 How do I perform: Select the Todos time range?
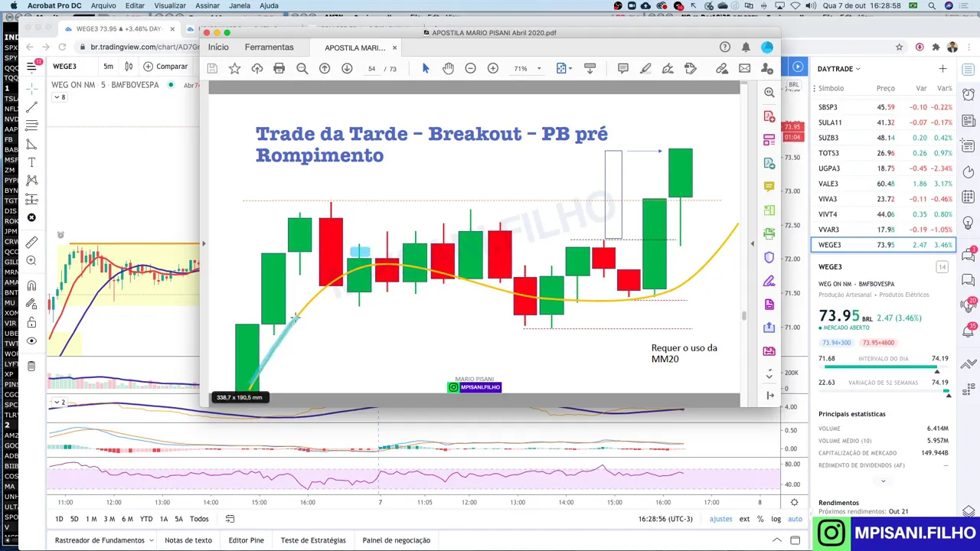click(x=199, y=519)
